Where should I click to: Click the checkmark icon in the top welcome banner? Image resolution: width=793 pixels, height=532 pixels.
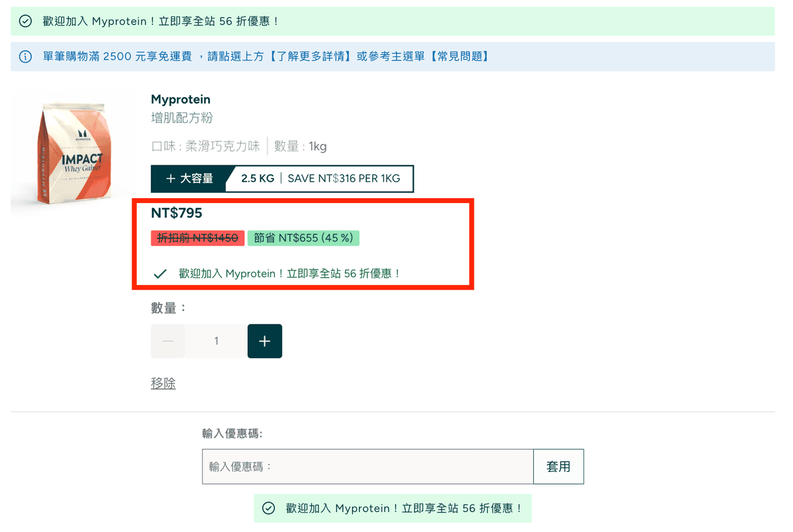point(25,20)
